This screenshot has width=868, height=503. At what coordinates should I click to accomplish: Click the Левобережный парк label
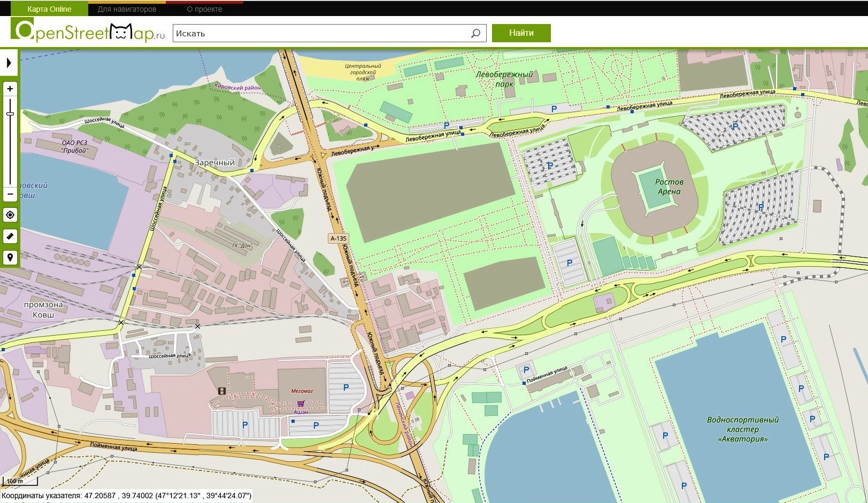[504, 79]
